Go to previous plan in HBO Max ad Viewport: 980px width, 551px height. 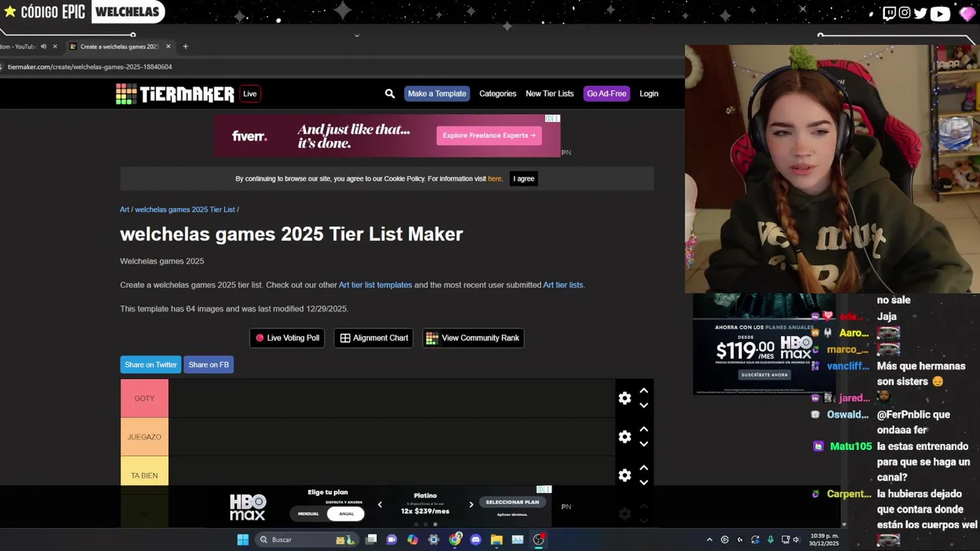[x=380, y=504]
